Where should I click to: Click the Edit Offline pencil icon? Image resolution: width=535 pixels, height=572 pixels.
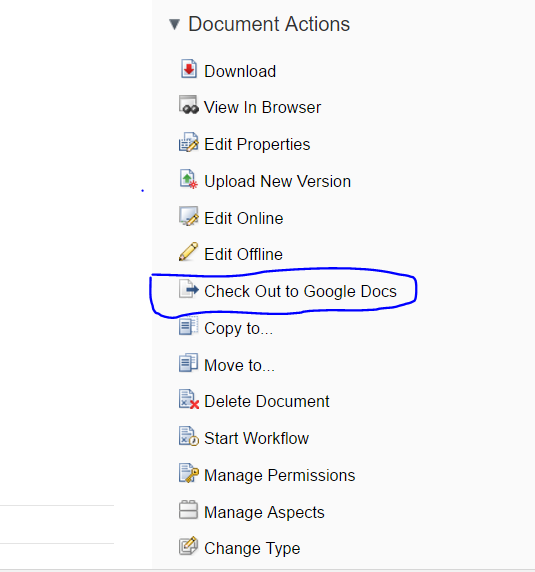189,252
